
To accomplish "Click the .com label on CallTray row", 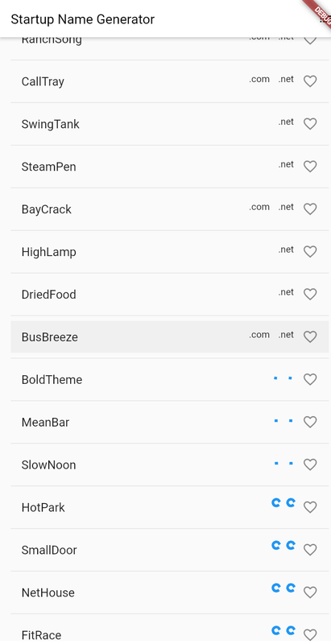I will coord(259,79).
